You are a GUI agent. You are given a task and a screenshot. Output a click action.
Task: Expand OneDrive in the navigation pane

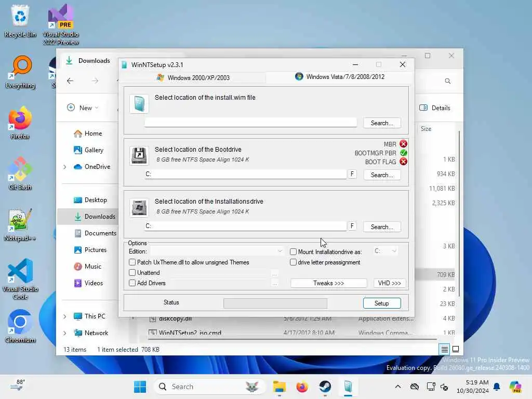65,167
